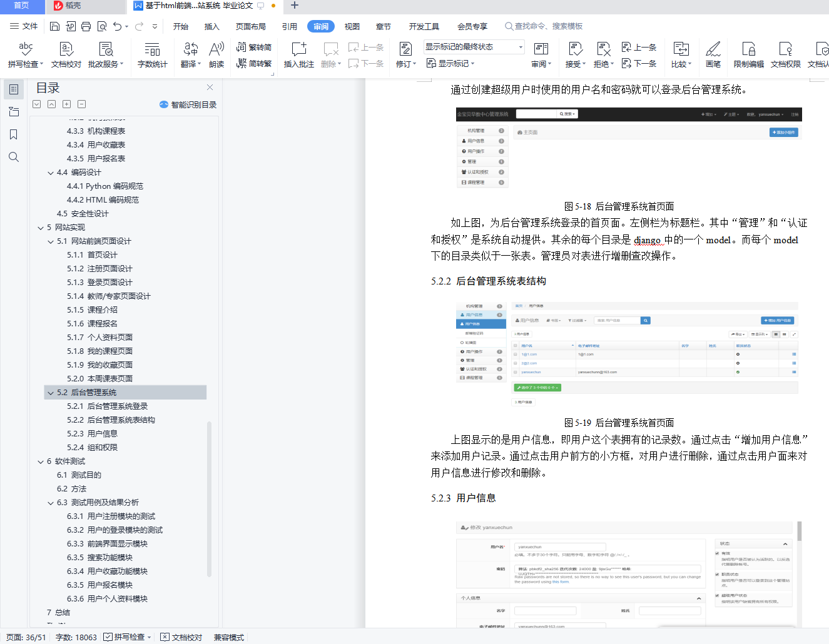Collapse the 5.1 网站前端页面设计 outline node
Viewport: 829px width, 644px height.
click(51, 241)
